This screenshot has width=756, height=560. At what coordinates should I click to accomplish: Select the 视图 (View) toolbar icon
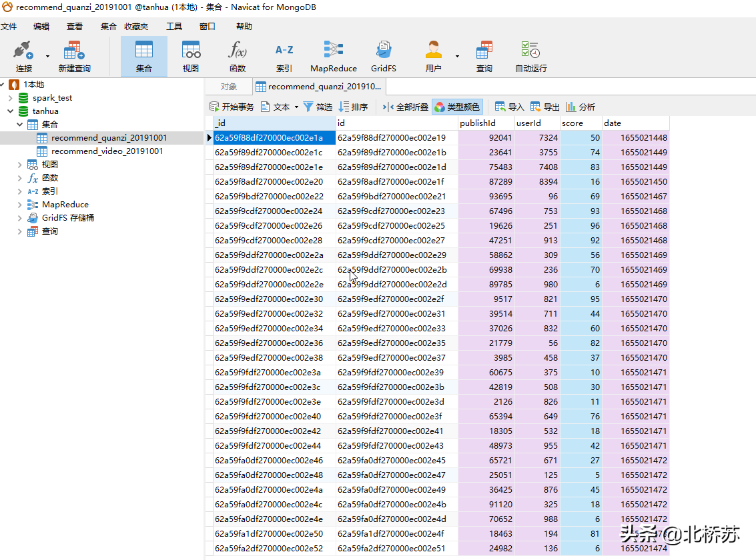[x=191, y=55]
